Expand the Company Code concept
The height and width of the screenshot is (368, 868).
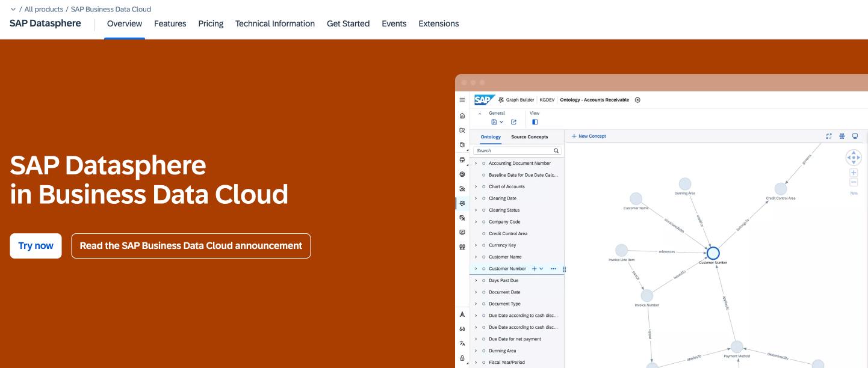476,222
